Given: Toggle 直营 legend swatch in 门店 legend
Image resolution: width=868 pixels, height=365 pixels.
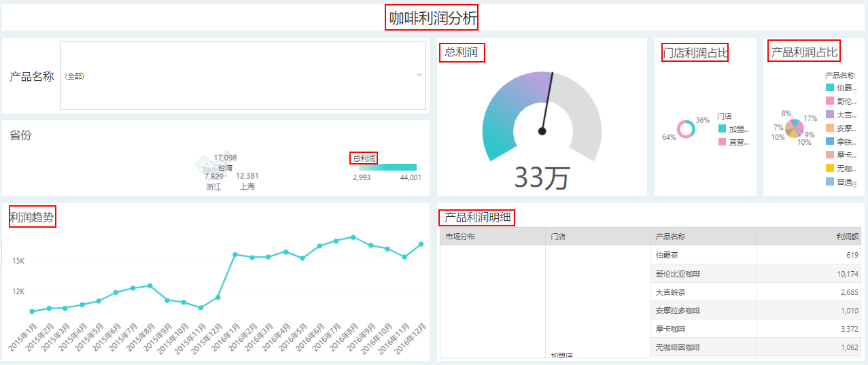Looking at the screenshot, I should click(723, 142).
